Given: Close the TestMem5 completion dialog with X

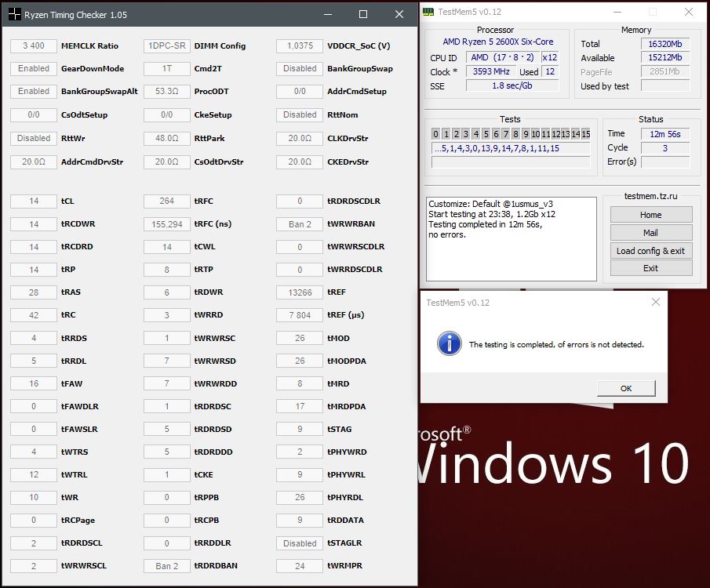Looking at the screenshot, I should click(x=655, y=302).
